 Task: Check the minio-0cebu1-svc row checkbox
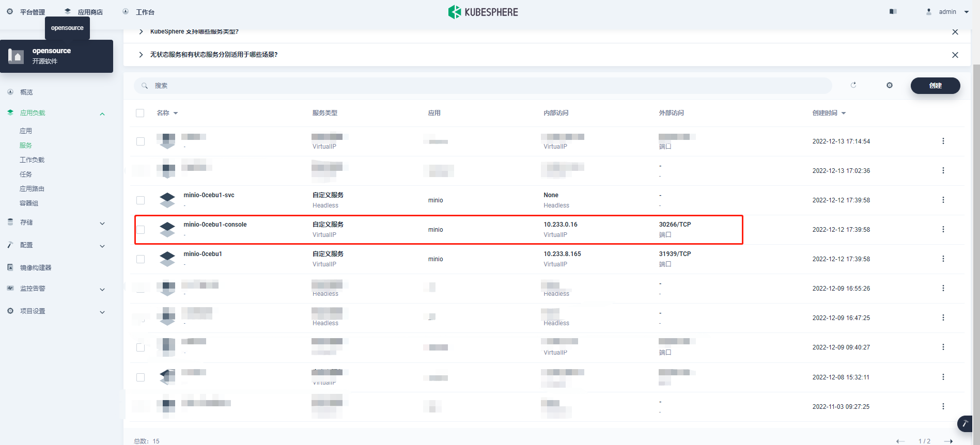pos(141,200)
